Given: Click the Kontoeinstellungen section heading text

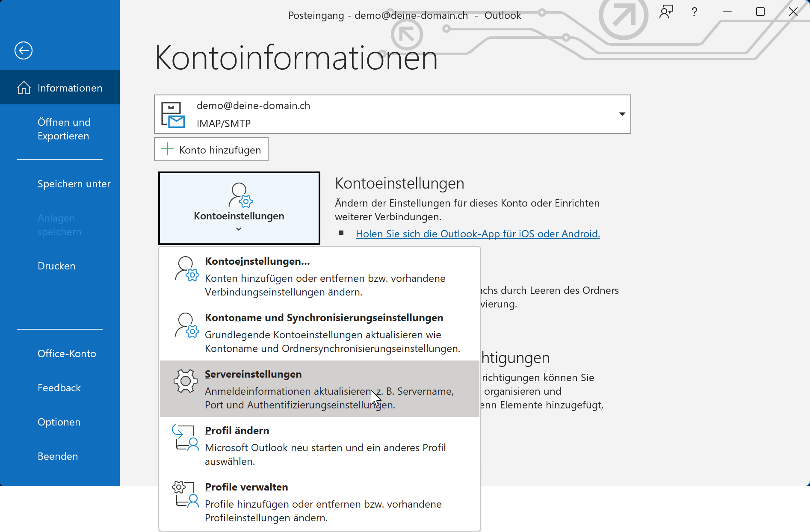Looking at the screenshot, I should [x=399, y=183].
